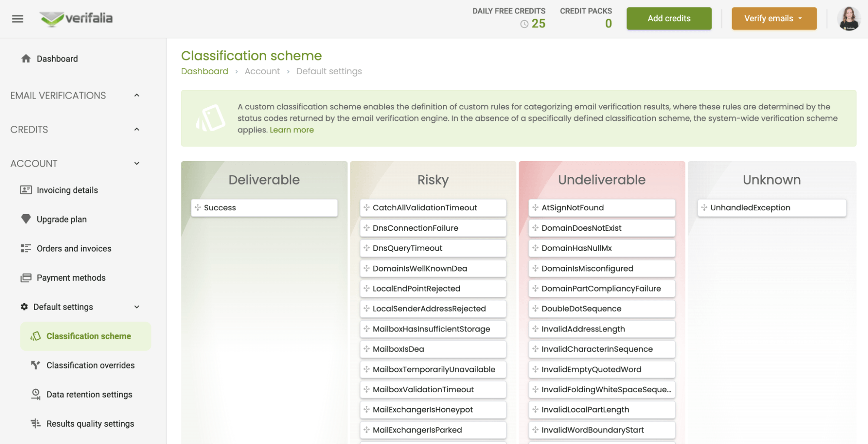Open the Verify emails dropdown
The image size is (868, 444).
[x=773, y=18]
